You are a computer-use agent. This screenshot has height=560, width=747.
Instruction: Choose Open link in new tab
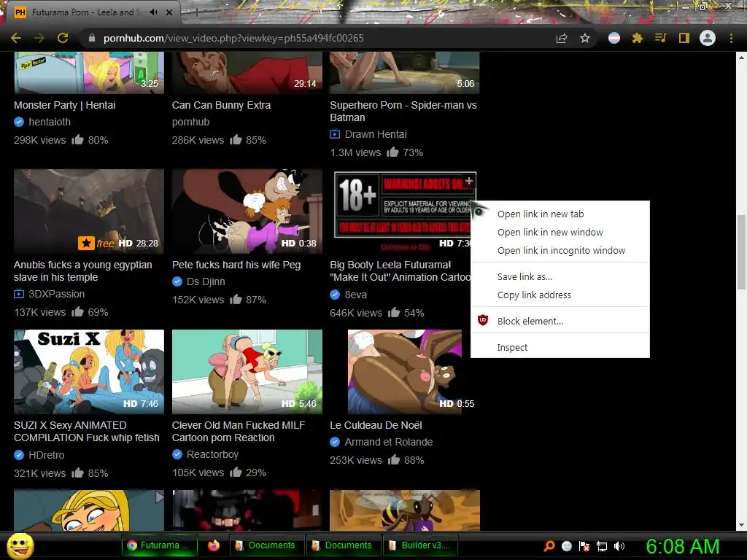(x=541, y=214)
